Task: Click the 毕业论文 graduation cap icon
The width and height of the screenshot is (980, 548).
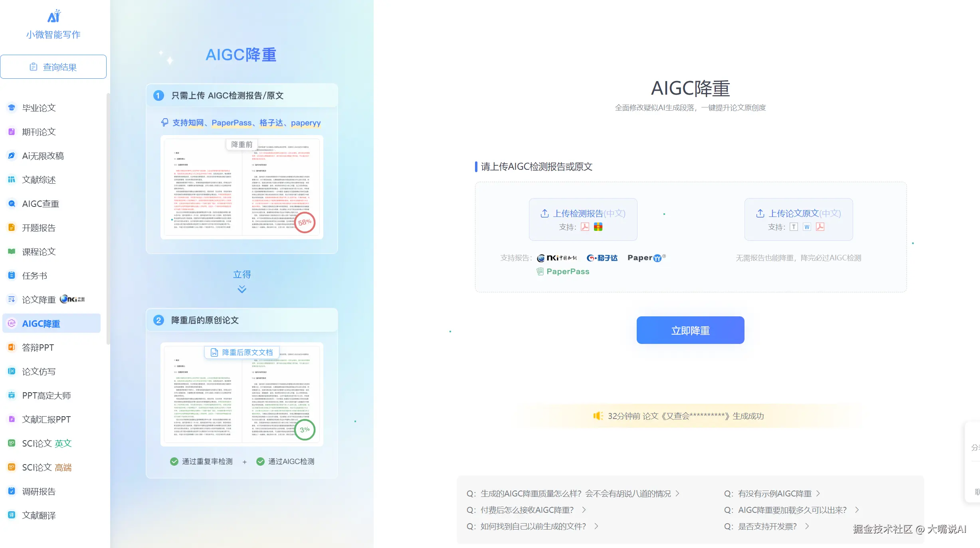Action: pos(12,107)
